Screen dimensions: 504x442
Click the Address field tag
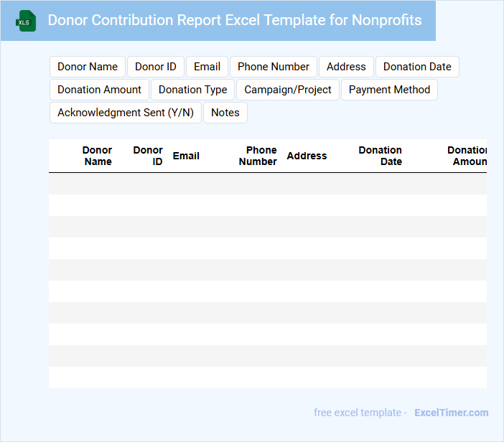coord(346,67)
